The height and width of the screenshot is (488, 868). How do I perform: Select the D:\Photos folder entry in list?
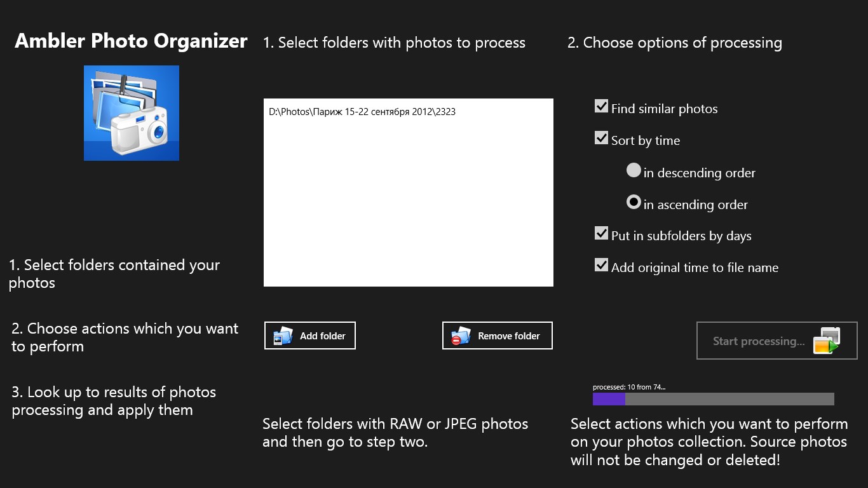[x=362, y=112]
